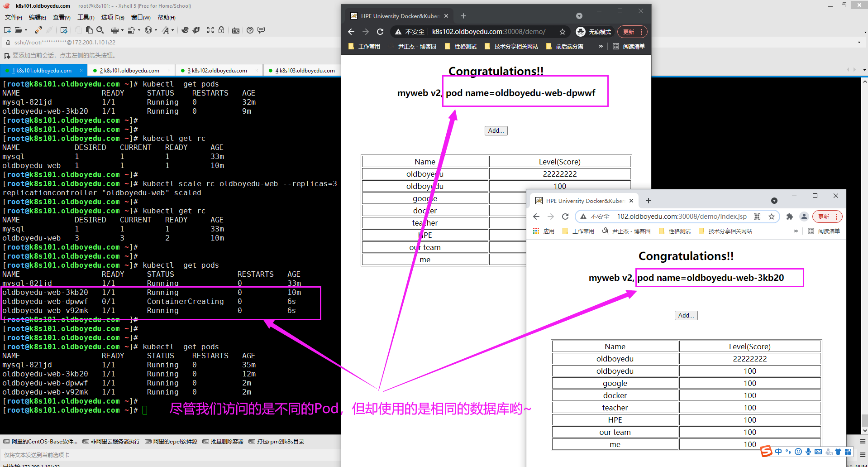The height and width of the screenshot is (467, 868).
Task: Click the 批量删除容器 quick command button
Action: 223,441
